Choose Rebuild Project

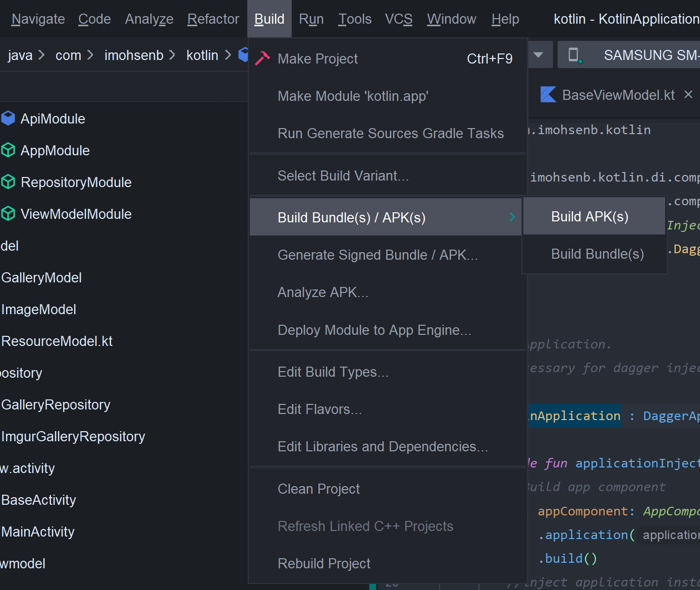coord(388,563)
